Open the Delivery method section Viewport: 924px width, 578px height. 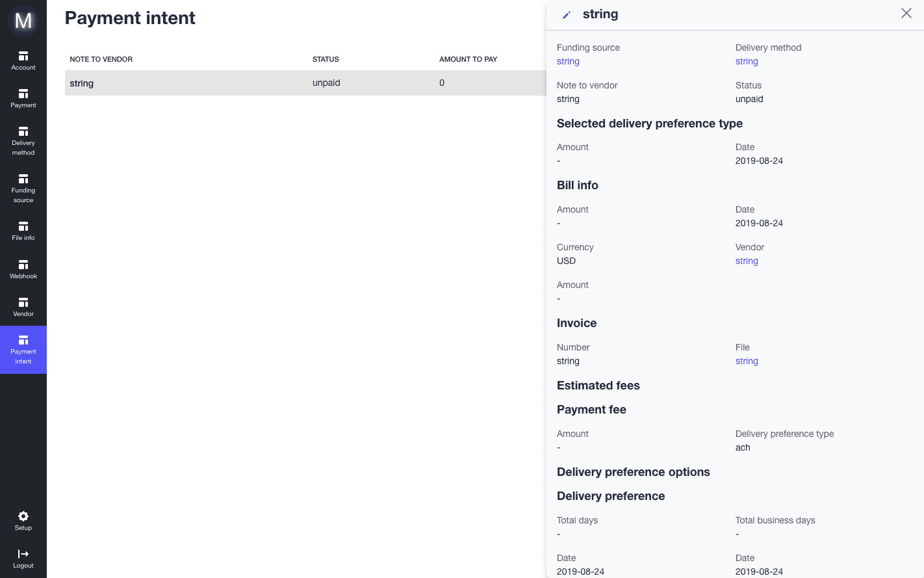tap(23, 140)
